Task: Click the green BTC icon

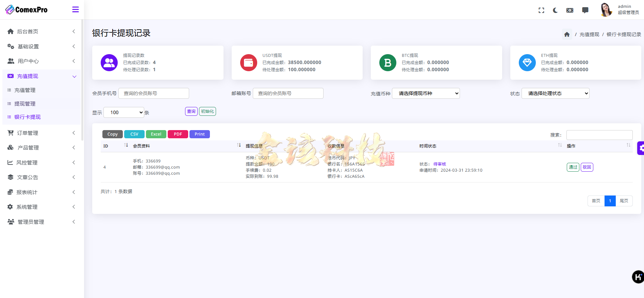Action: pyautogui.click(x=388, y=63)
